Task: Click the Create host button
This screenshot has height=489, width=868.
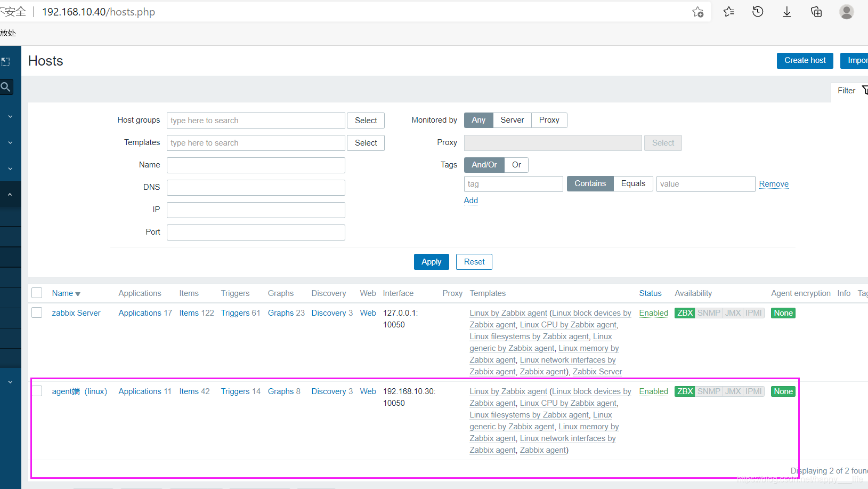Action: click(x=805, y=60)
